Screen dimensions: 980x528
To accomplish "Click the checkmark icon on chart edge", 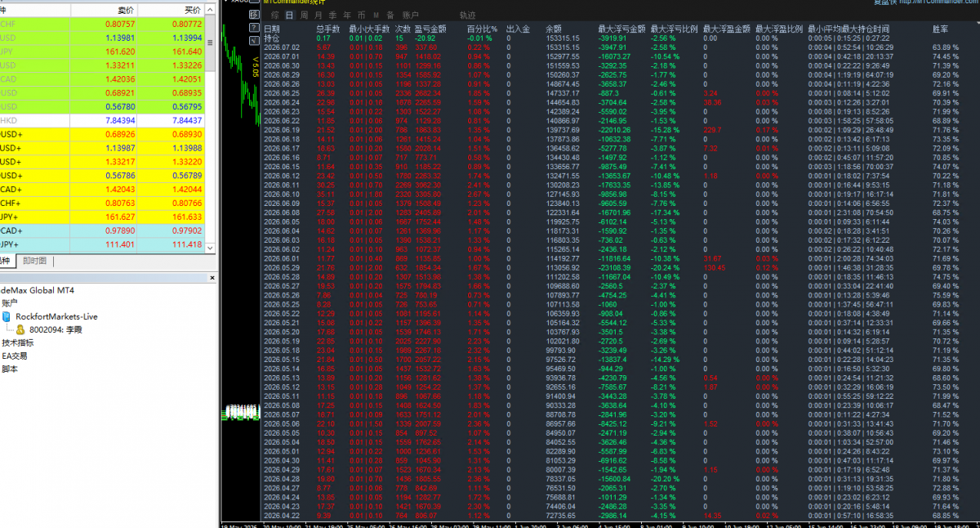I will tap(254, 41).
